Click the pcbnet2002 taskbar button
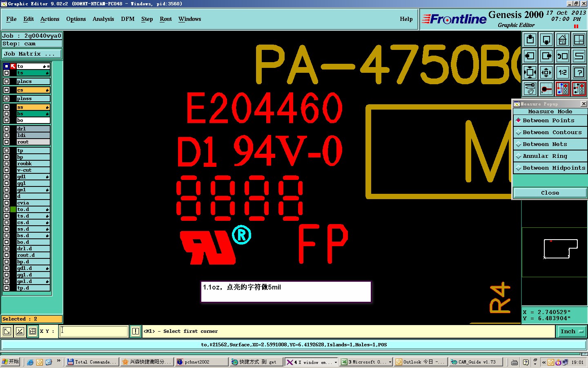Screen dimensions: 588x368 click(201, 362)
